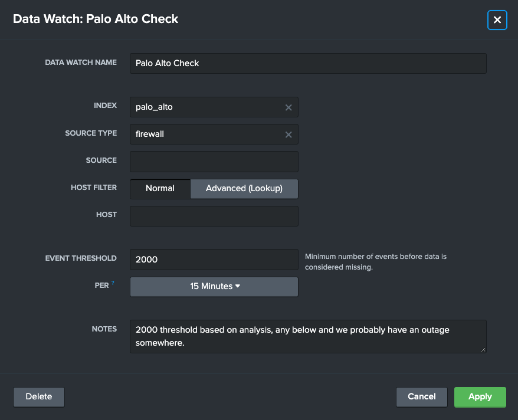Viewport: 518px width, 420px height.
Task: Click the DATA WATCH NAME label
Action: pyautogui.click(x=81, y=63)
